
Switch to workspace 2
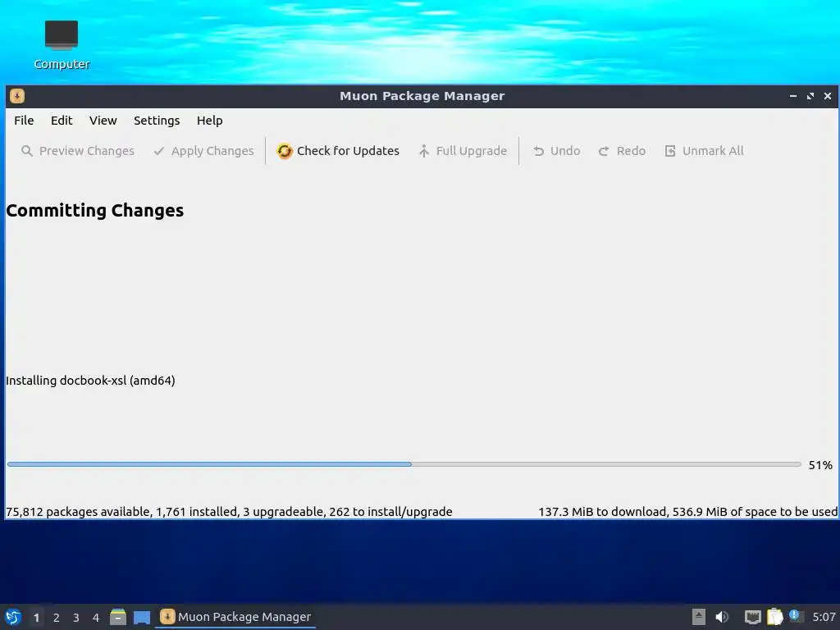(x=57, y=618)
